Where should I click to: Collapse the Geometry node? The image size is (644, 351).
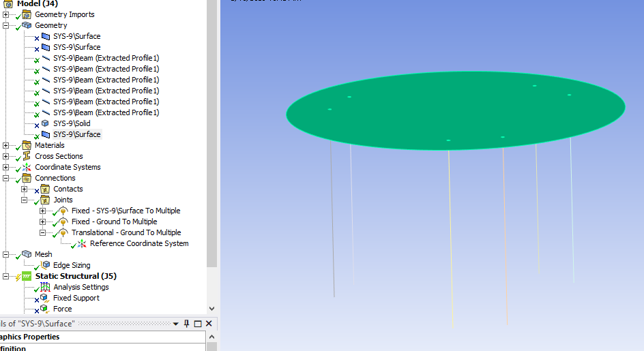pyautogui.click(x=5, y=25)
